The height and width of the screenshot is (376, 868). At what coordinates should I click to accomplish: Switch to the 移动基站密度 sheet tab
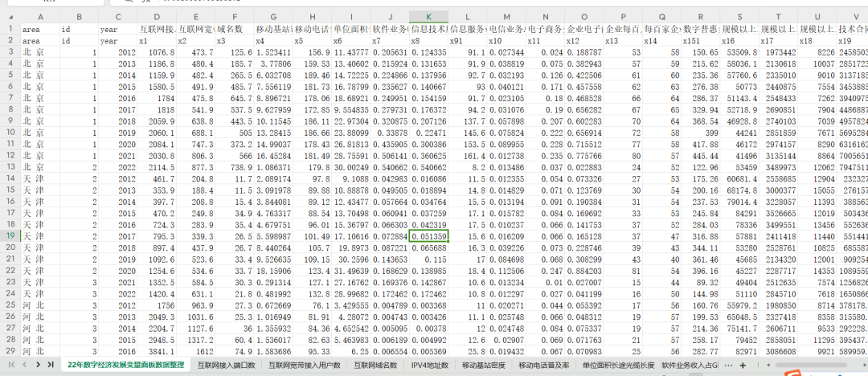[483, 365]
